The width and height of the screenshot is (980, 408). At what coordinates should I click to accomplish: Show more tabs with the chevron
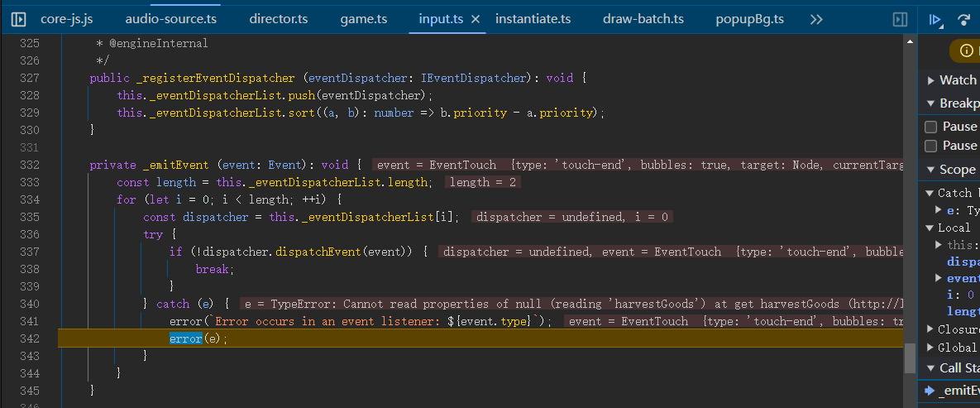(816, 19)
